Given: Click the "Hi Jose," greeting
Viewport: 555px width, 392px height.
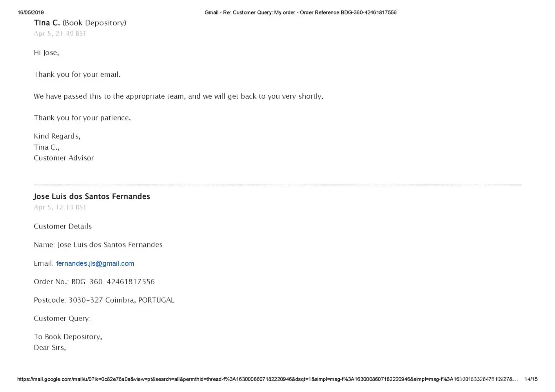Looking at the screenshot, I should pyautogui.click(x=46, y=53).
